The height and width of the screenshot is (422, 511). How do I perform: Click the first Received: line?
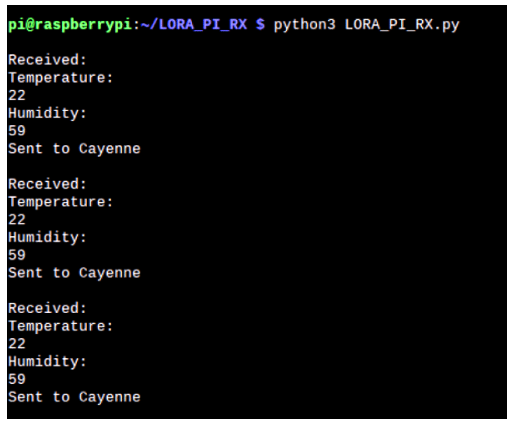tap(47, 60)
